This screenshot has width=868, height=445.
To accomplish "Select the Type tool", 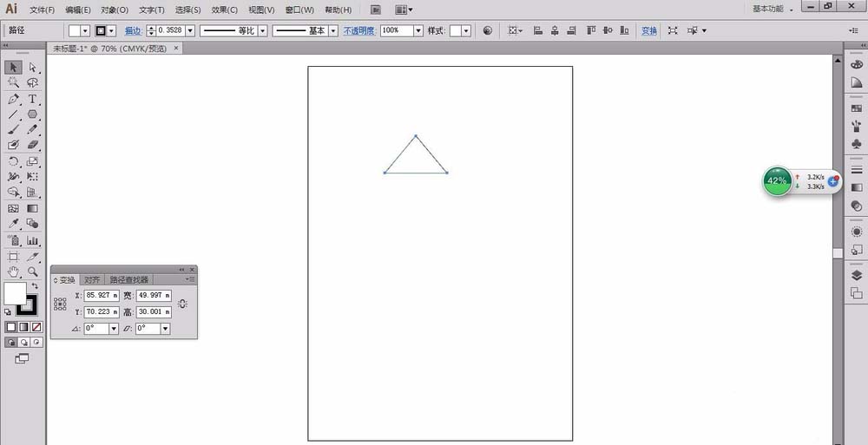I will click(33, 99).
